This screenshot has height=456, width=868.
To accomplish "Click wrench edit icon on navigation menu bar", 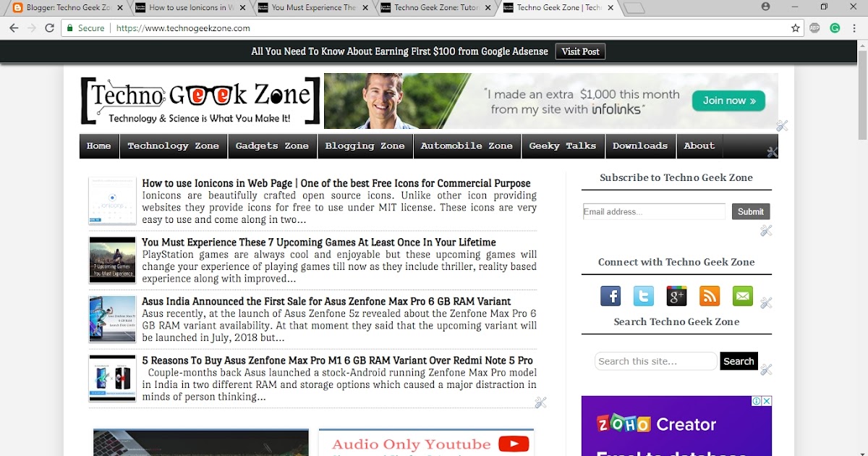I will (773, 152).
